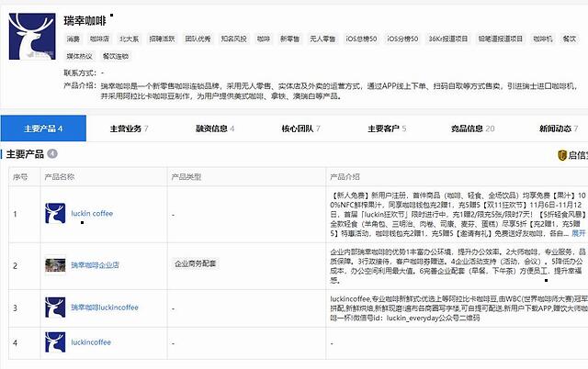
Task: Click the 餐饮连锁 tag
Action: [116, 56]
